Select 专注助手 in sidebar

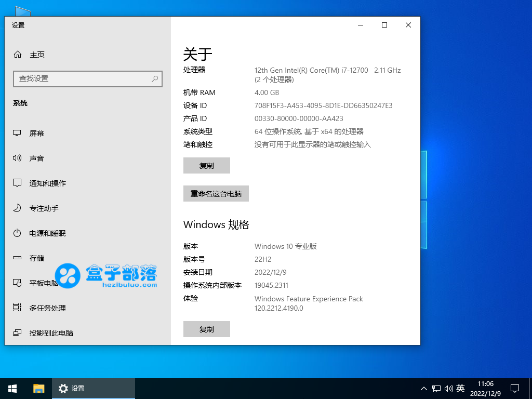[44, 208]
